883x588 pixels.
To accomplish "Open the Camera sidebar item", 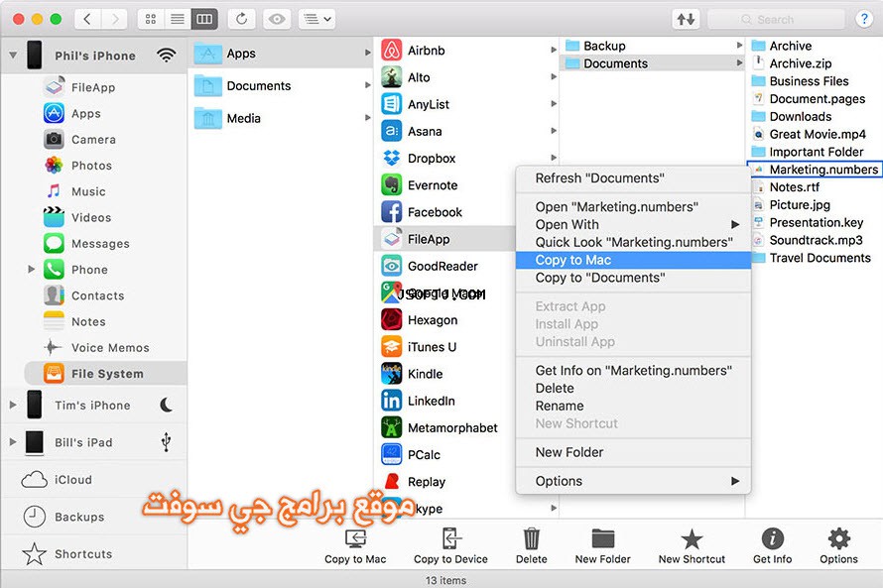I will (93, 139).
